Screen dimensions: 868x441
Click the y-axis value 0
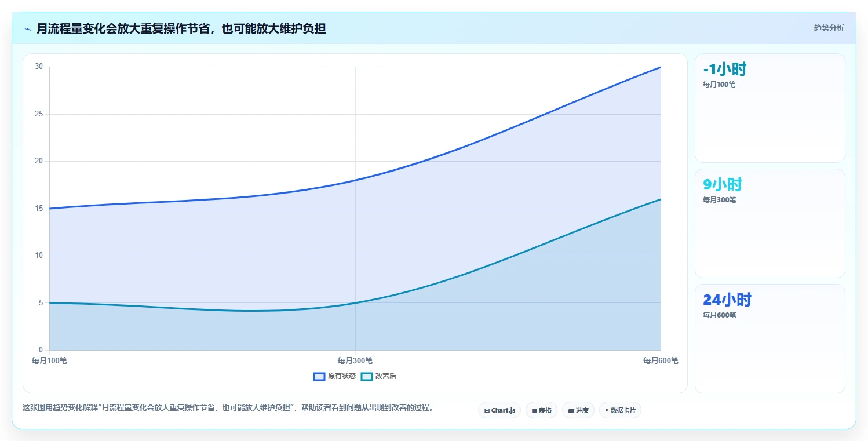[x=41, y=350]
